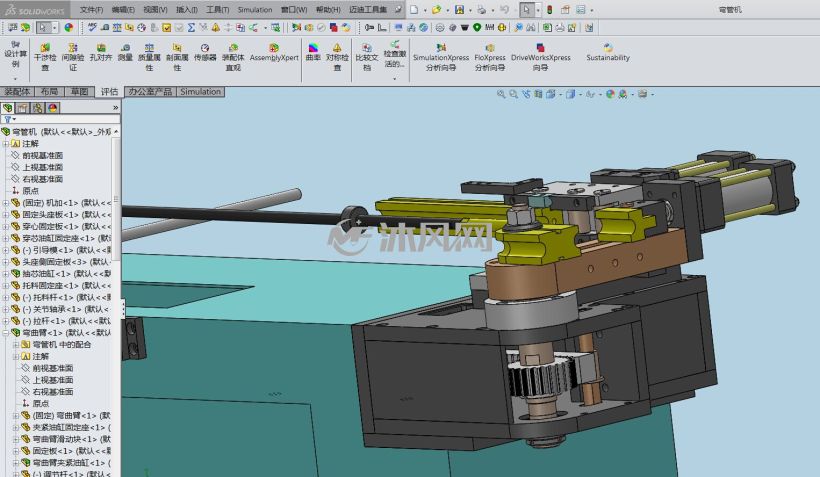Image resolution: width=820 pixels, height=477 pixels.
Task: Expand 固定头座板<1> tree node
Action: [6, 214]
